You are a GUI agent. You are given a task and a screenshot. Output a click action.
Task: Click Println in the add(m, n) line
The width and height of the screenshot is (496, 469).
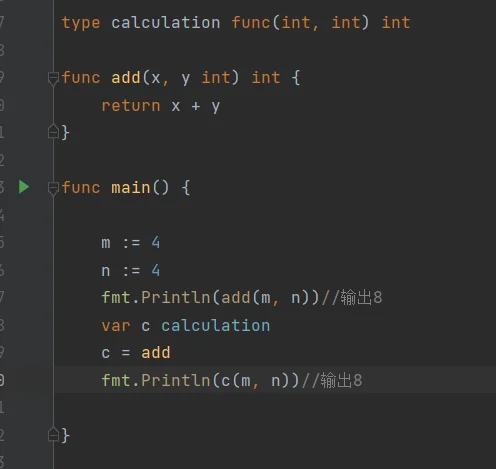[176, 297]
